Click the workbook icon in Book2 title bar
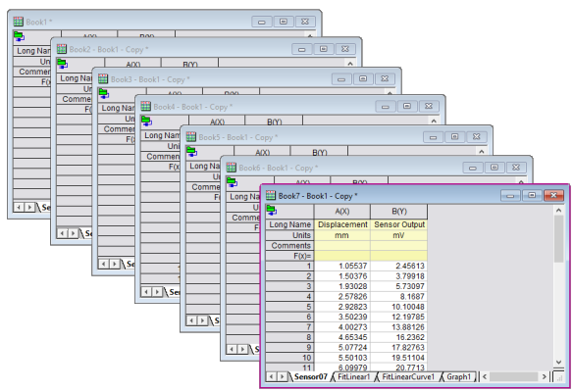The width and height of the screenshot is (573, 392). pos(62,49)
